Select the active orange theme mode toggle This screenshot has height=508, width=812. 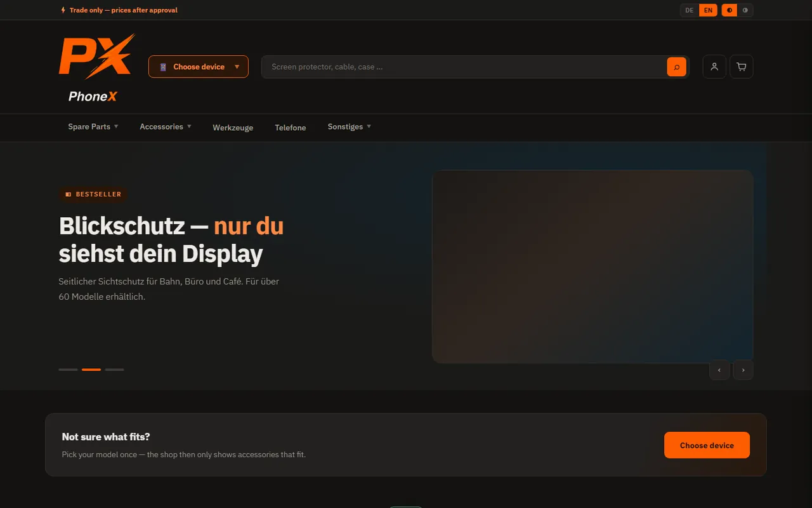[730, 10]
